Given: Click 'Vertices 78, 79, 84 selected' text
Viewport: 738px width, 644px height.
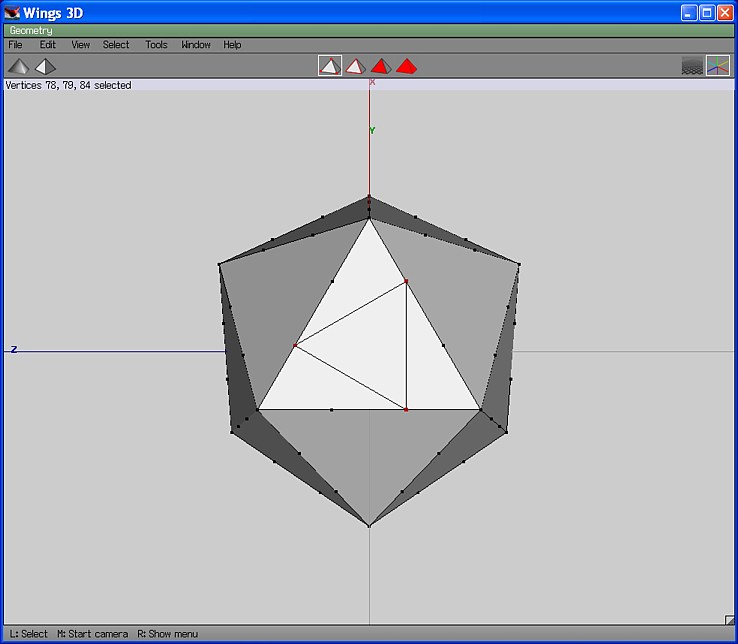Looking at the screenshot, I should coord(68,85).
